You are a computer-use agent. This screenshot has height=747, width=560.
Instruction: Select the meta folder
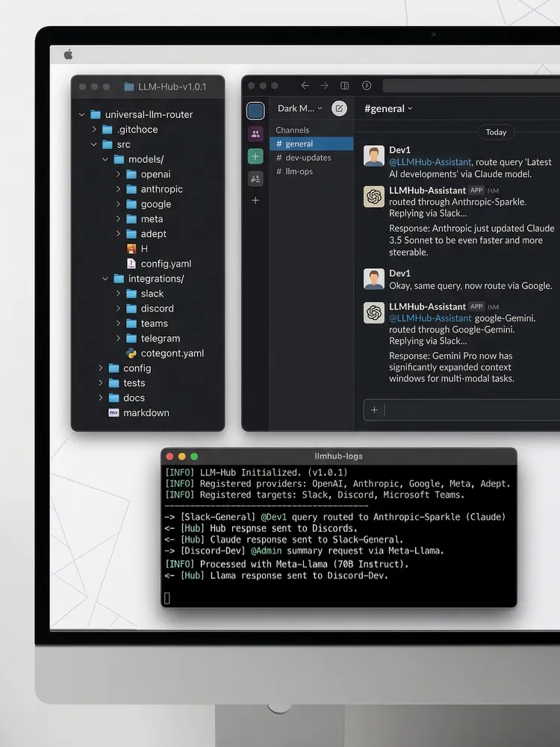pos(146,219)
